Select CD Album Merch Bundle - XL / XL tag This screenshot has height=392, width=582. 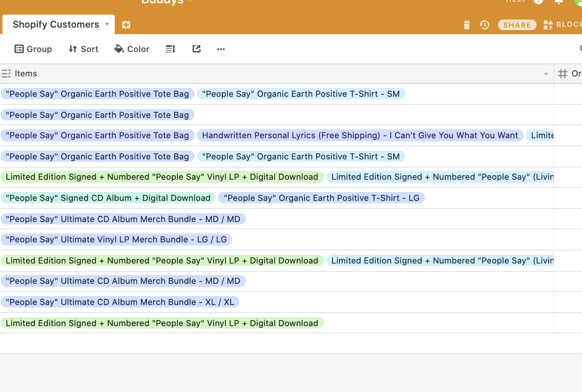pyautogui.click(x=120, y=302)
